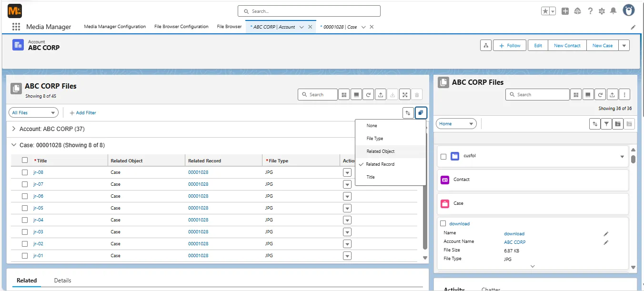644x291 pixels.
Task: Open action dropdown for jr-05 row
Action: point(347,208)
